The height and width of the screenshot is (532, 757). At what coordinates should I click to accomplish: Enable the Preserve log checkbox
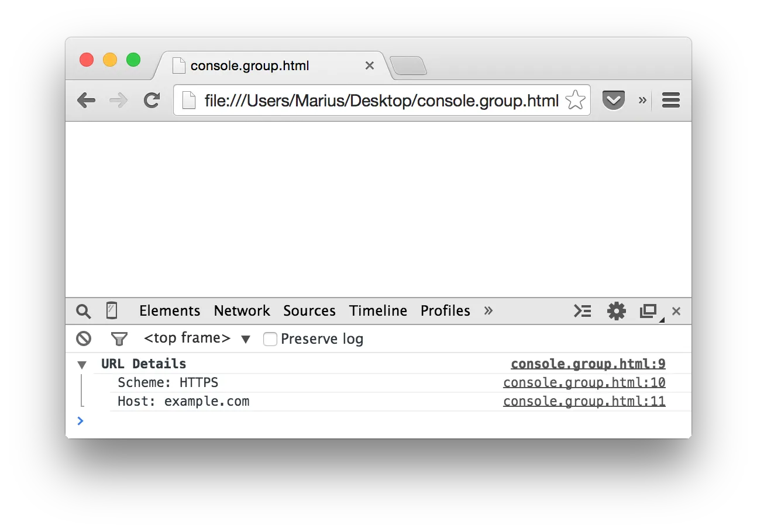point(270,338)
